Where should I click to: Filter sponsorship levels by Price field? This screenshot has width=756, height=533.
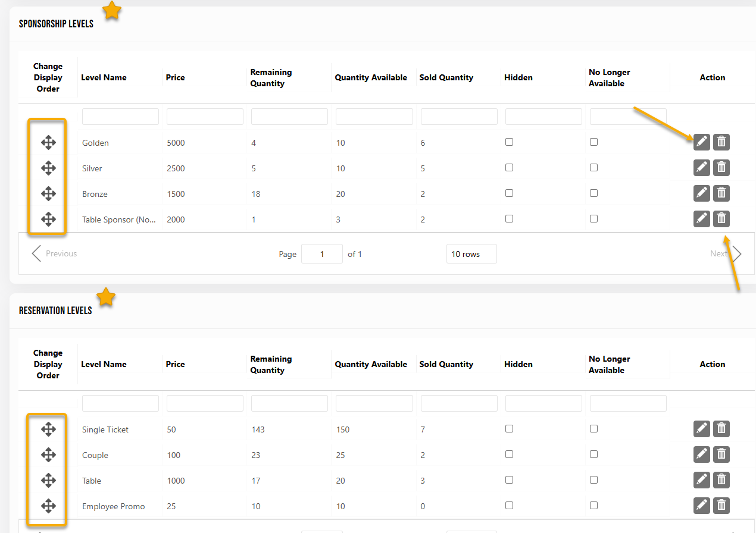(205, 117)
